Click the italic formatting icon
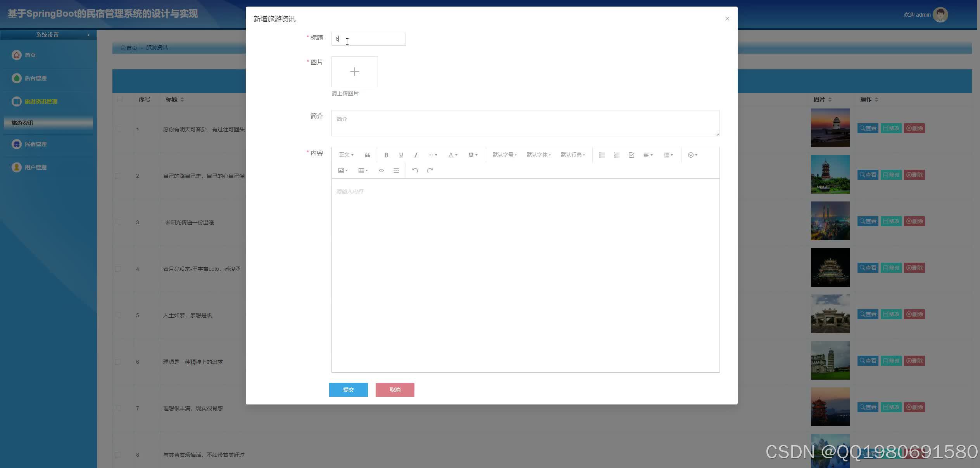Image resolution: width=980 pixels, height=468 pixels. [416, 155]
